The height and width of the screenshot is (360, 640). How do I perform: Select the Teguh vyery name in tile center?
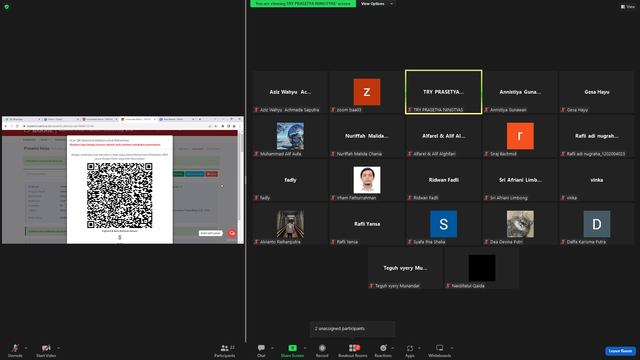point(405,268)
